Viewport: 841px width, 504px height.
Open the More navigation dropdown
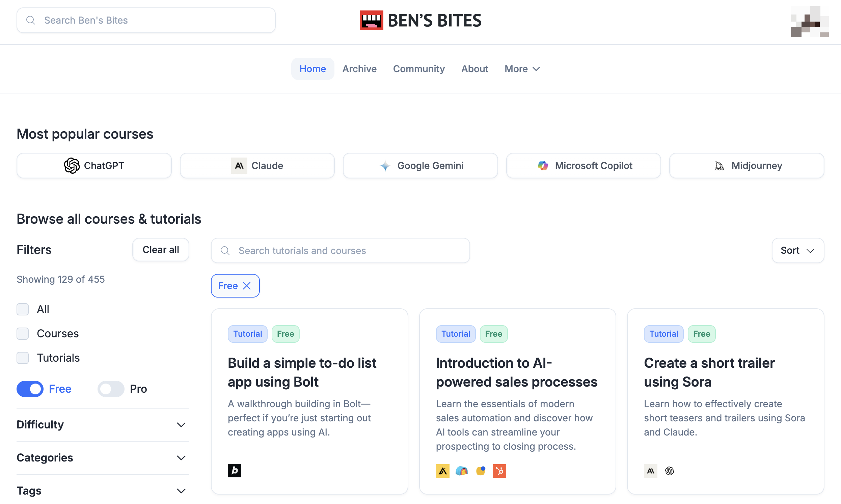pyautogui.click(x=522, y=69)
